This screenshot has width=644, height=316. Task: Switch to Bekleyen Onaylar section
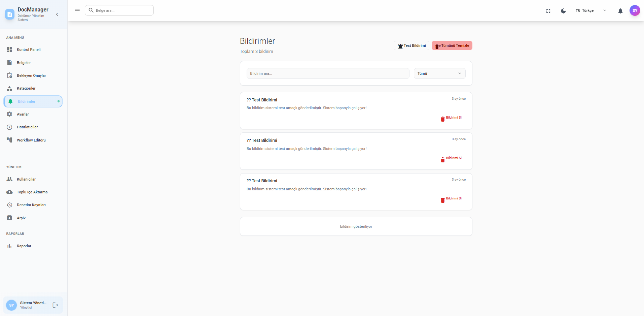(32, 75)
